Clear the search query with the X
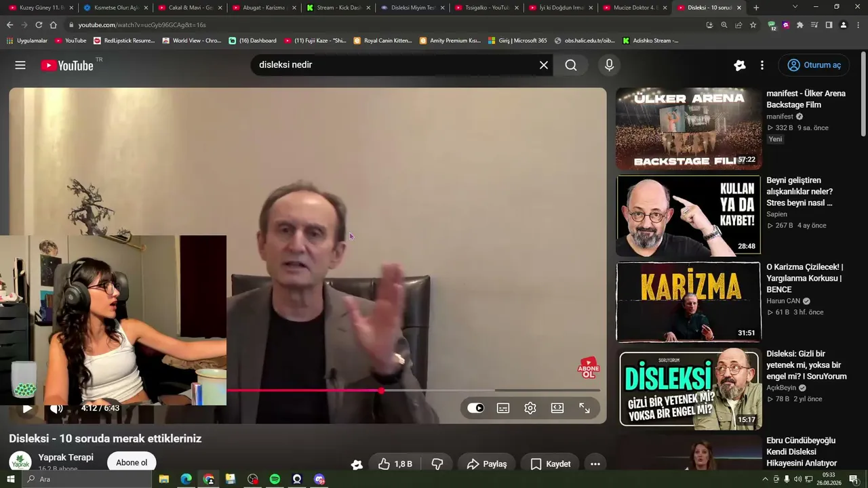The height and width of the screenshot is (488, 868). [544, 65]
